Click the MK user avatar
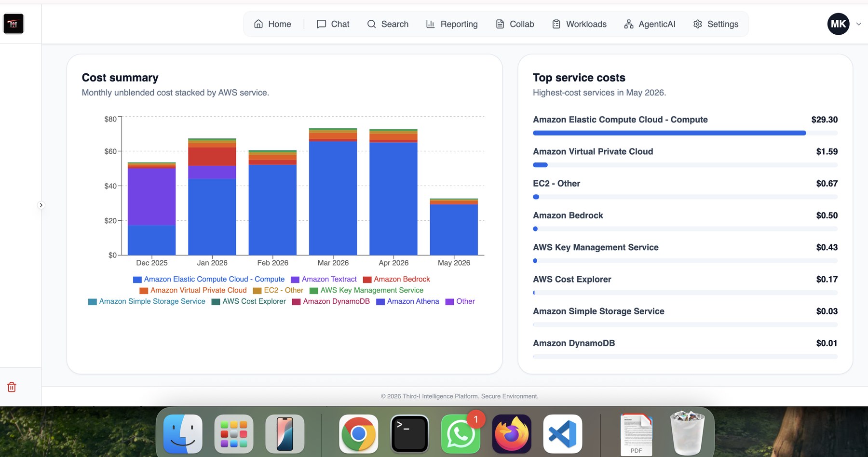This screenshot has width=868, height=457. point(838,24)
